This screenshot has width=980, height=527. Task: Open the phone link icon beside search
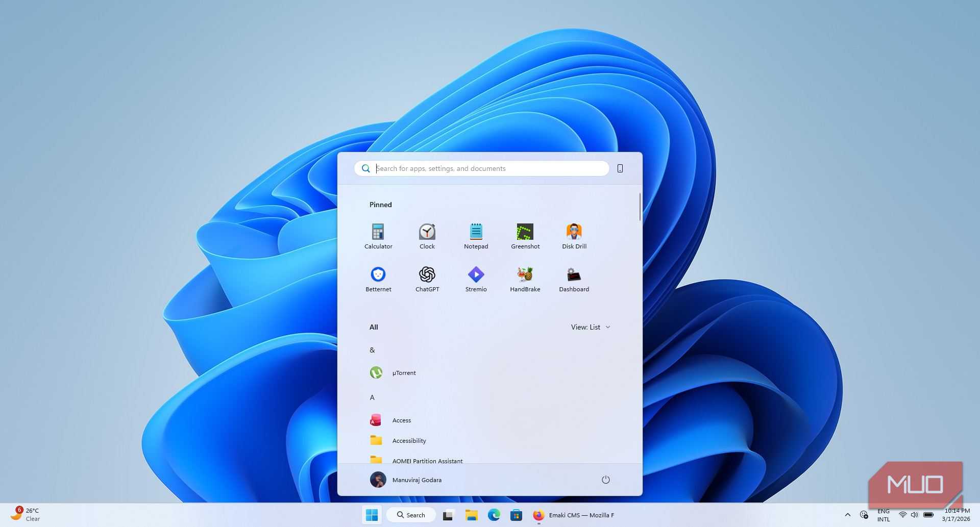(x=620, y=168)
